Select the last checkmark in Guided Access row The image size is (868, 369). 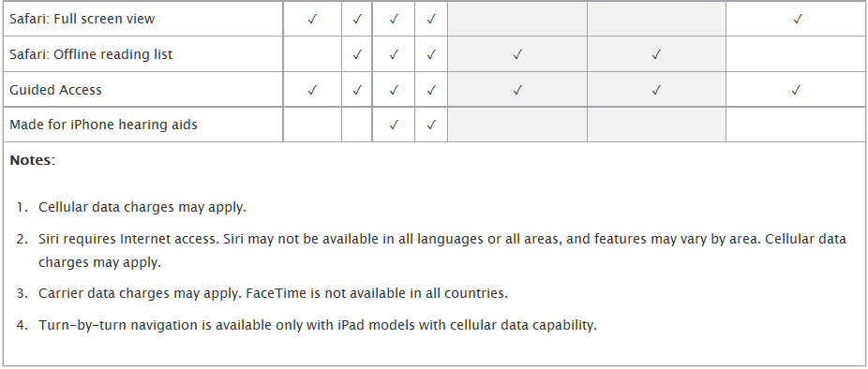(797, 90)
